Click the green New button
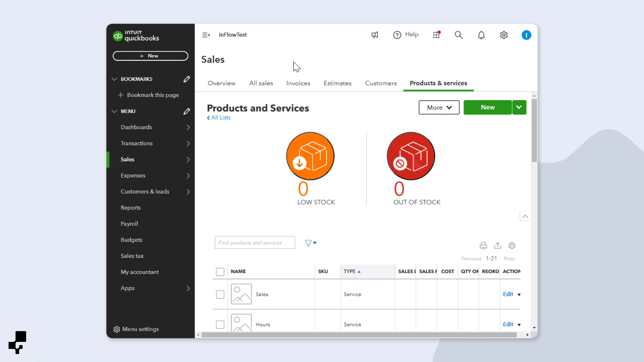 click(x=487, y=107)
